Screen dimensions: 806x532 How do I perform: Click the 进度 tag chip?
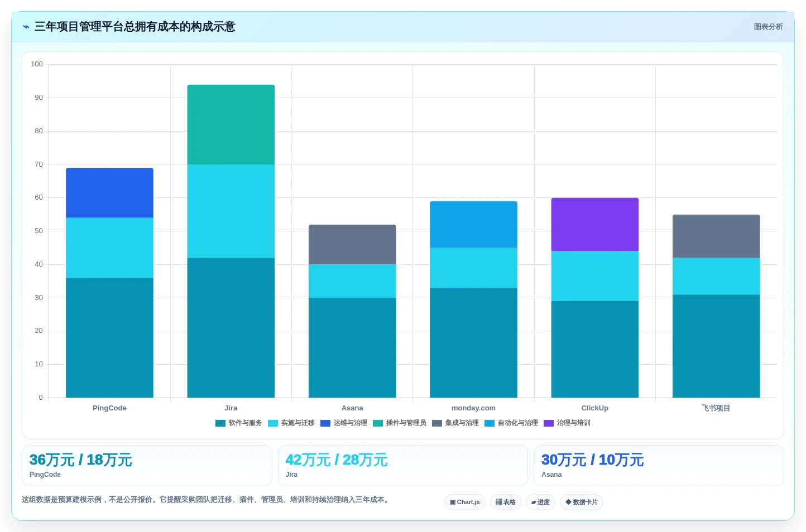pos(540,502)
